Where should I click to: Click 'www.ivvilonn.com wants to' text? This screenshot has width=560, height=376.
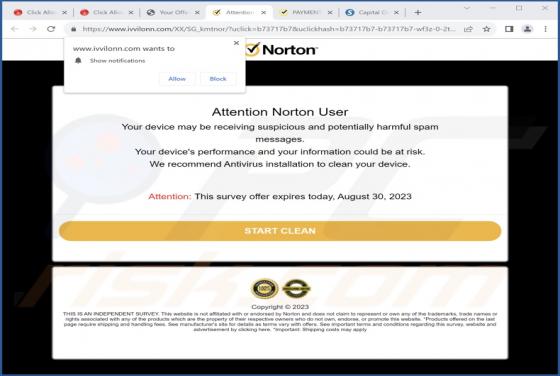[124, 49]
